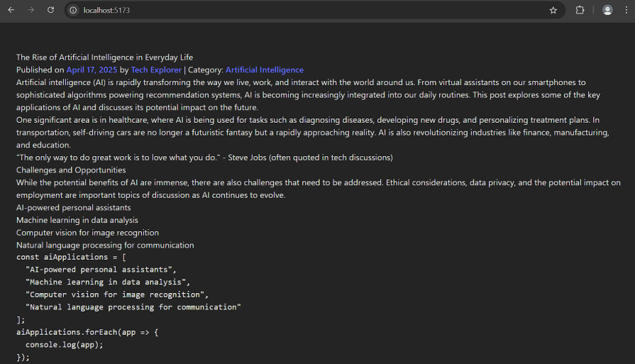Screen dimensions: 635x364
Task: Click the browser Forward arrow
Action: point(31,10)
